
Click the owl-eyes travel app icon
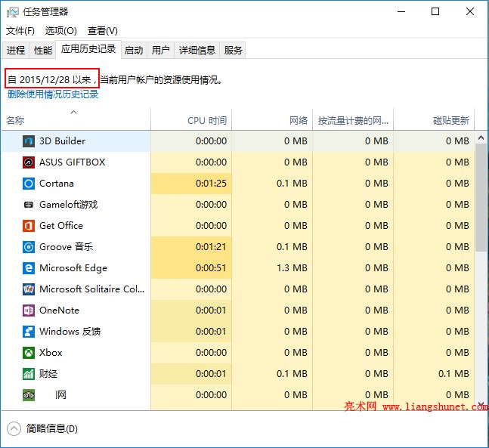click(x=29, y=395)
